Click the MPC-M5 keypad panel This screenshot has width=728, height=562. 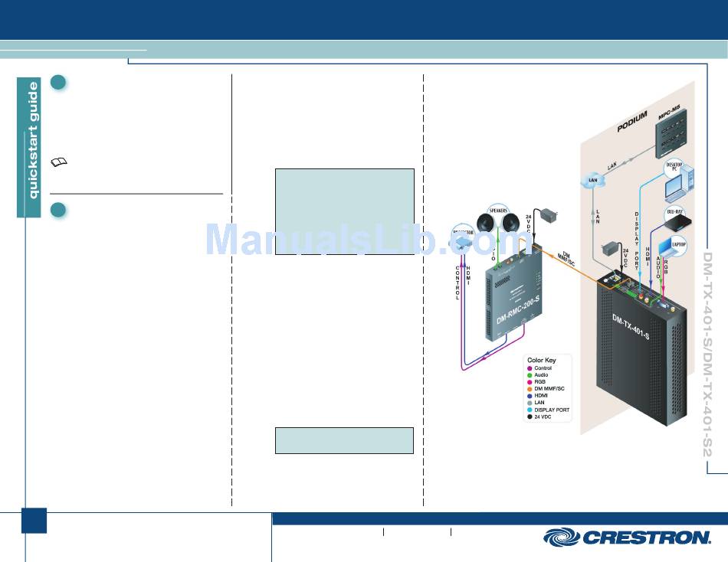pos(671,135)
